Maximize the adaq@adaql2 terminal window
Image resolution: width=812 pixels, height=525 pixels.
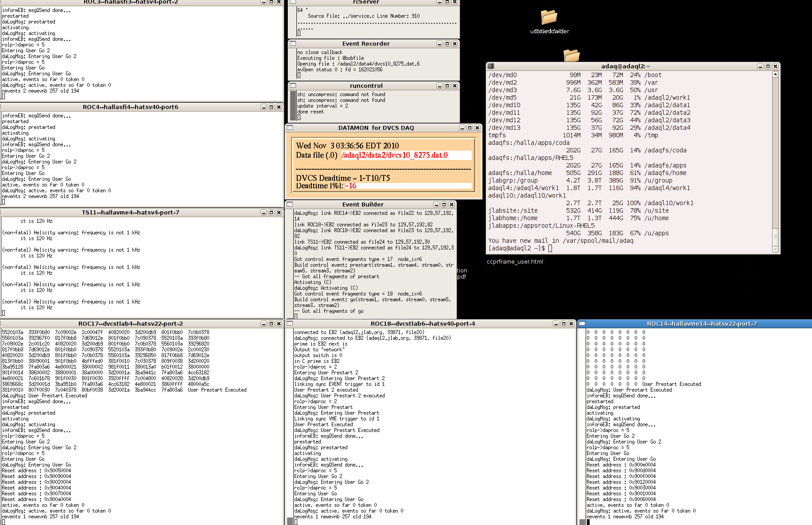(768, 66)
